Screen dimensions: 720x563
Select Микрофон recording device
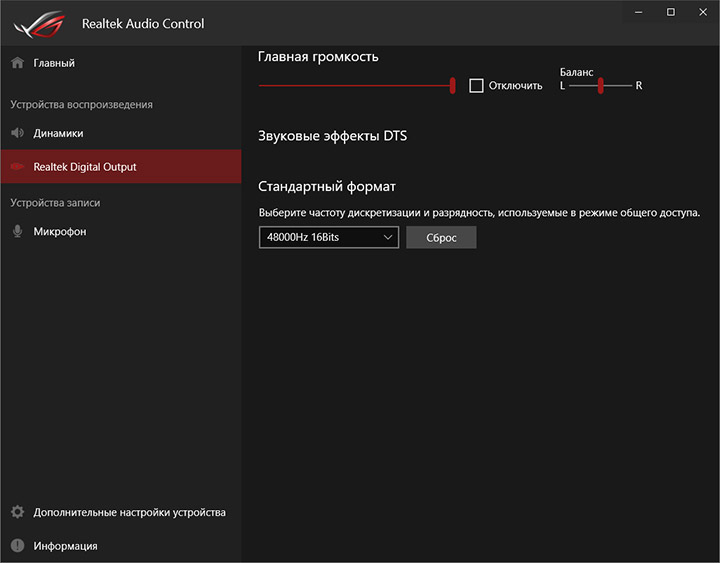(x=60, y=232)
